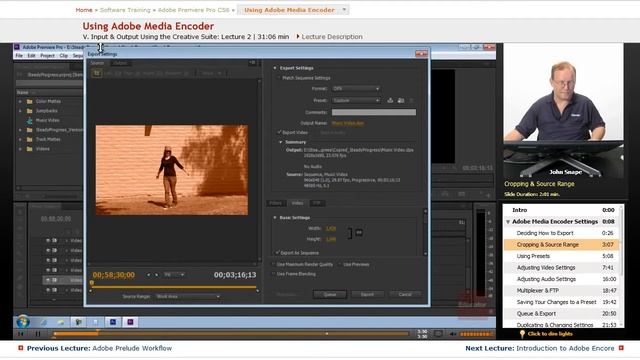Click the Source panel menu icon

[252, 63]
